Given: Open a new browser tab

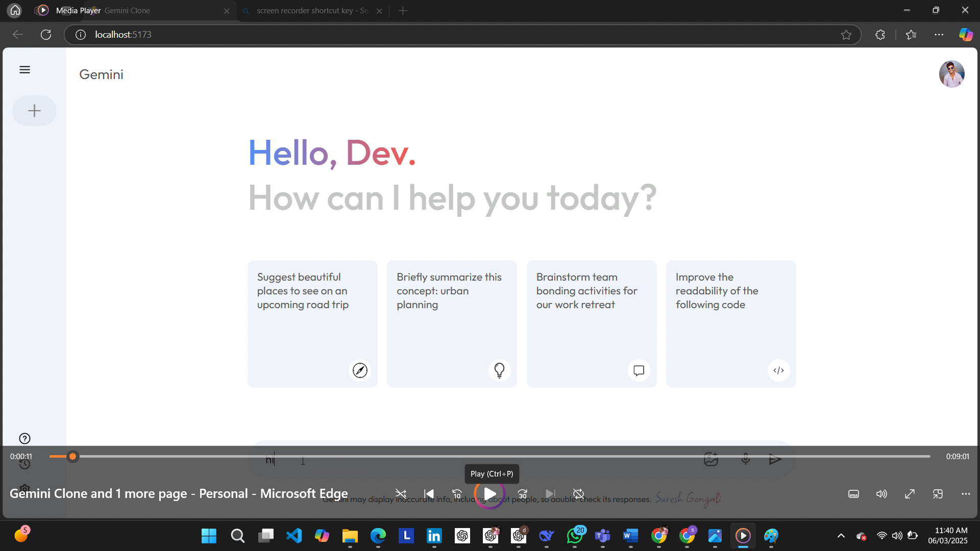Looking at the screenshot, I should tap(403, 11).
